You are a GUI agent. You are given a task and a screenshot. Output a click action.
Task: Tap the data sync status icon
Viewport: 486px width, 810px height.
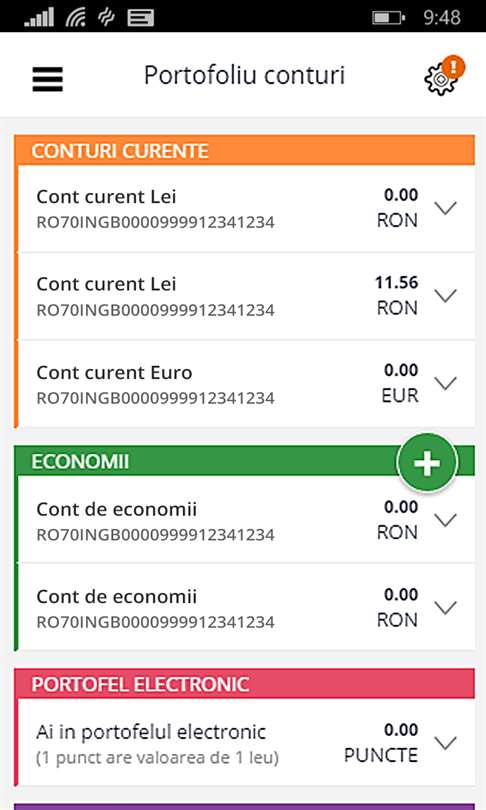click(x=106, y=18)
